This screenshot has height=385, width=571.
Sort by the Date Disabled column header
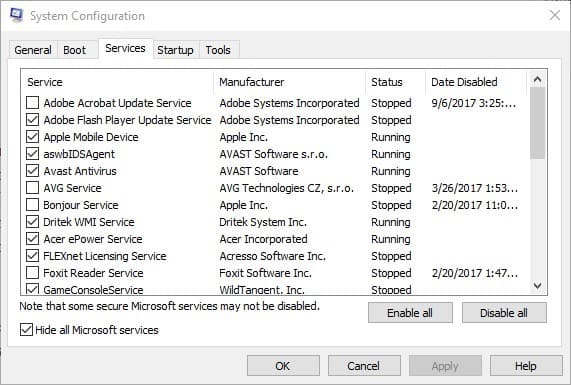476,82
